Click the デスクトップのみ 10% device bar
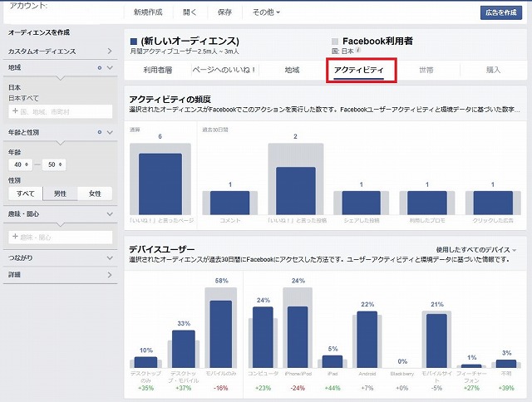 click(146, 362)
